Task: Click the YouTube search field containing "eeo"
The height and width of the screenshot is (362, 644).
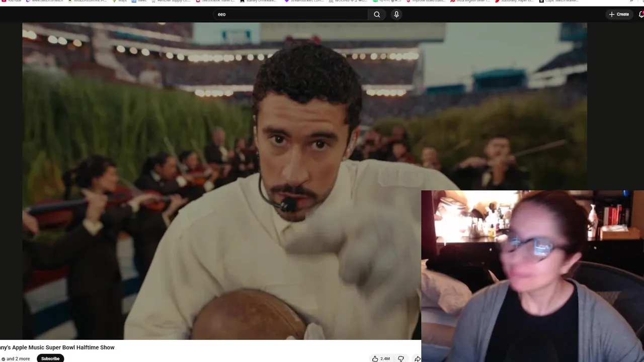Action: click(291, 14)
